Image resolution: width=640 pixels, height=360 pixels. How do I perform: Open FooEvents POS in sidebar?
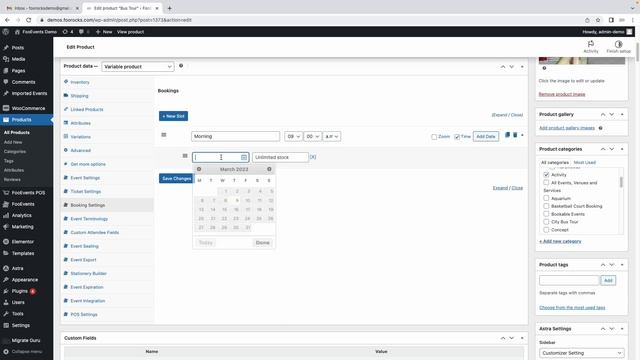(x=27, y=192)
